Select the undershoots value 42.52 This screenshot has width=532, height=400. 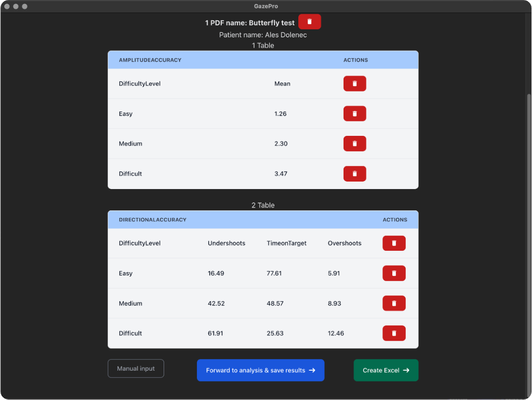click(x=216, y=303)
